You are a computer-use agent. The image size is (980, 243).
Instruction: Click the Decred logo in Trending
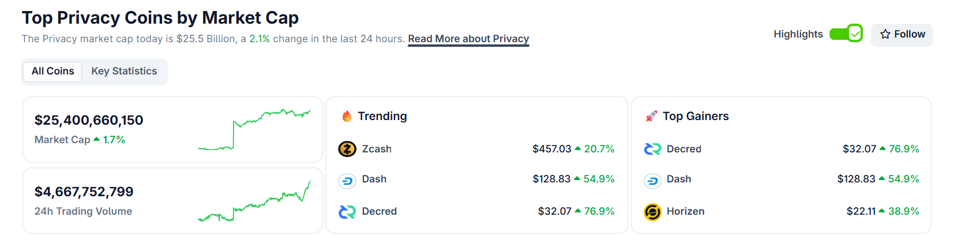[x=347, y=212]
